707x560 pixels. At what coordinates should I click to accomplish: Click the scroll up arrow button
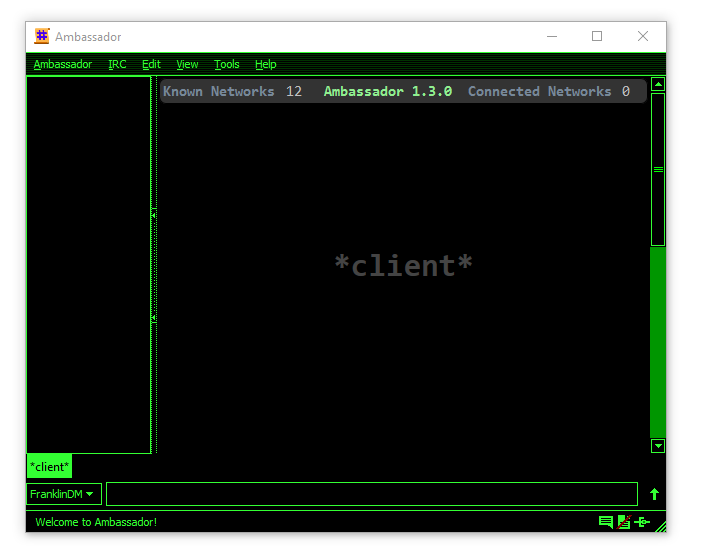658,84
